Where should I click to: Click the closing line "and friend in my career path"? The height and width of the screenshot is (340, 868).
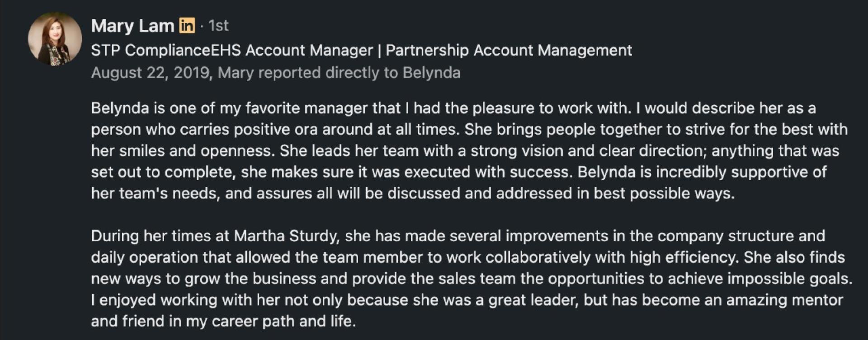click(x=223, y=321)
